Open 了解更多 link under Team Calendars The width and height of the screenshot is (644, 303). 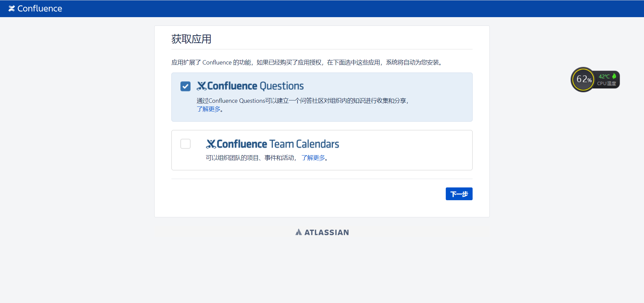pyautogui.click(x=313, y=158)
